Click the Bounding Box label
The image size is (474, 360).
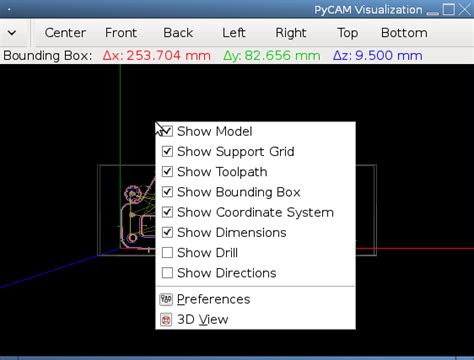click(x=48, y=55)
